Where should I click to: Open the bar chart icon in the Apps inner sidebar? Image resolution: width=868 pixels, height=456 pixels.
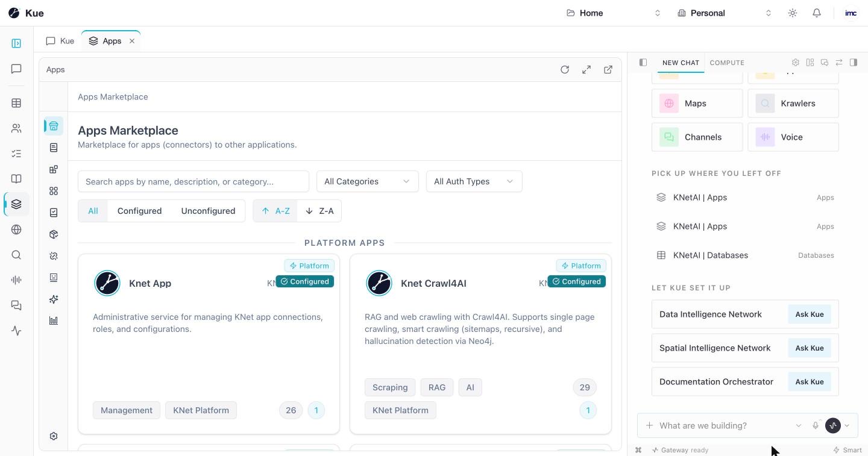tap(54, 320)
